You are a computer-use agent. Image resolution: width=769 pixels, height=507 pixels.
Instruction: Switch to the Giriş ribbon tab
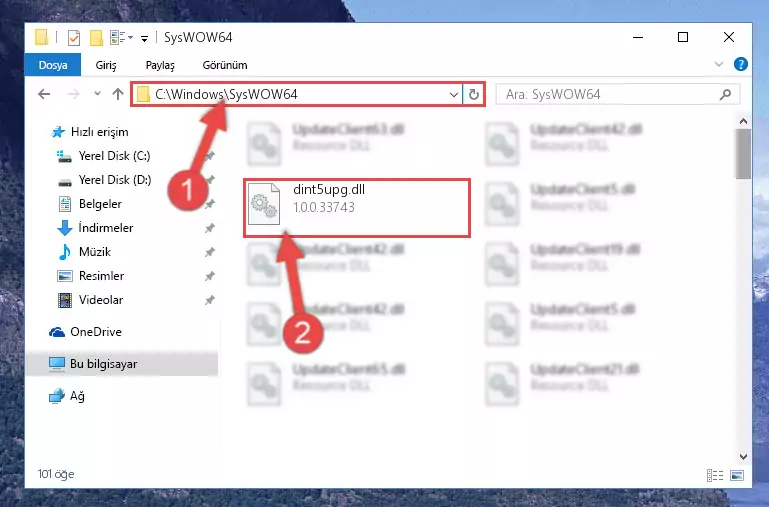(x=106, y=65)
